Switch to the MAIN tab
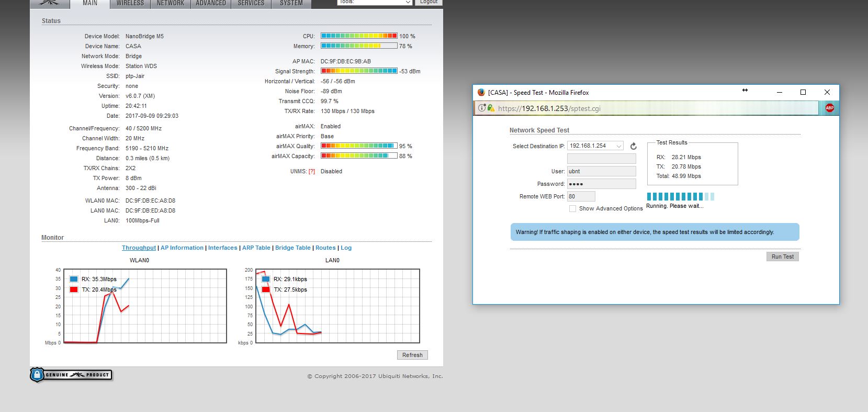868x412 pixels. pyautogui.click(x=90, y=4)
